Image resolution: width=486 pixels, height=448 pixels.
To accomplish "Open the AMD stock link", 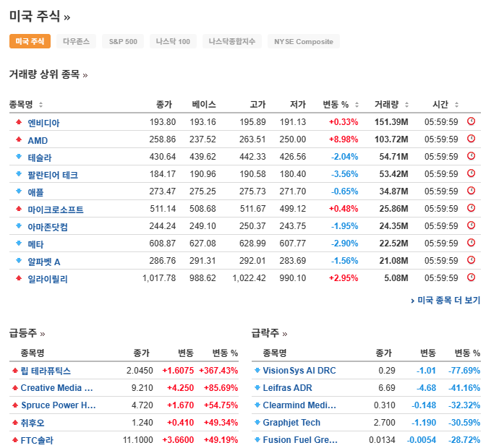I will click(38, 141).
